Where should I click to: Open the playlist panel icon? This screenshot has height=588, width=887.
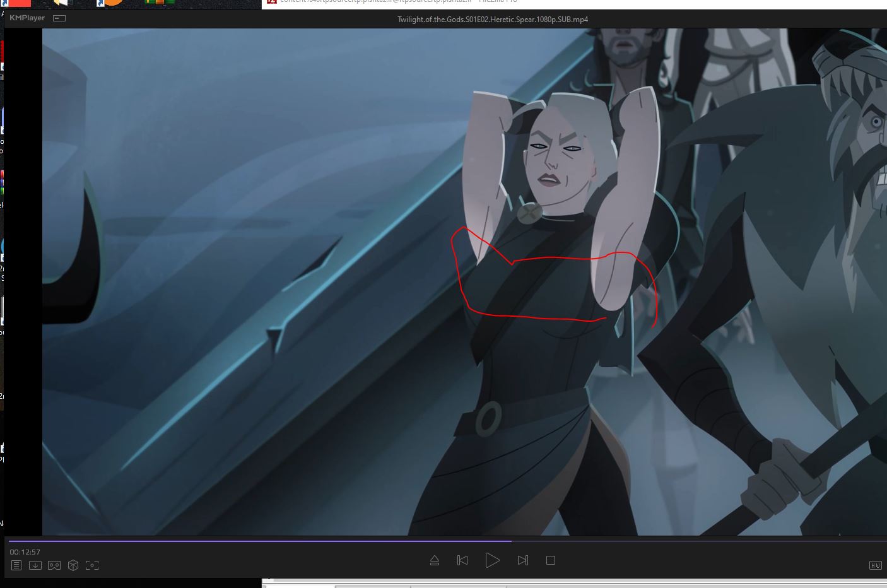pyautogui.click(x=16, y=565)
